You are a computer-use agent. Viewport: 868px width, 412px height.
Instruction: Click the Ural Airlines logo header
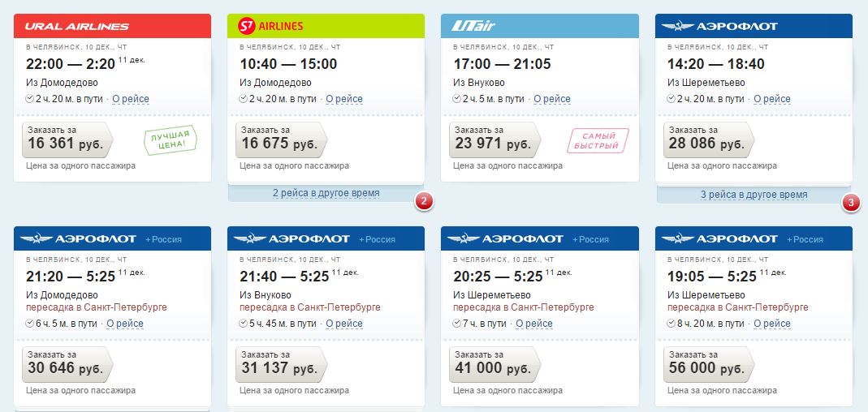pyautogui.click(x=112, y=26)
